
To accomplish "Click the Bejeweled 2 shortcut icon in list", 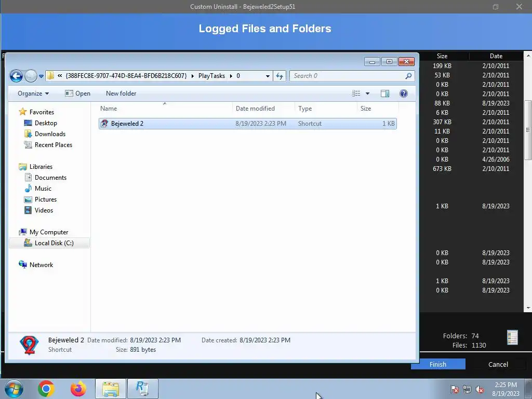I will pyautogui.click(x=104, y=124).
